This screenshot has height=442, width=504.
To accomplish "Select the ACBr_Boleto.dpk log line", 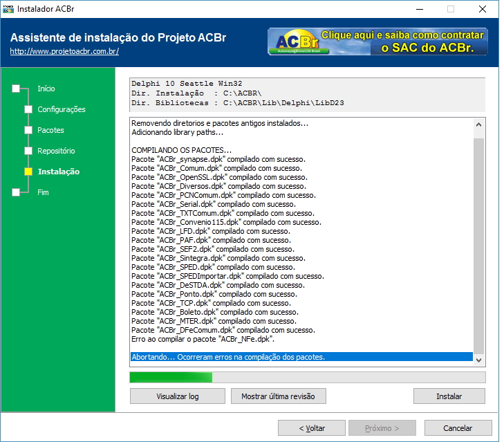I will (215, 313).
